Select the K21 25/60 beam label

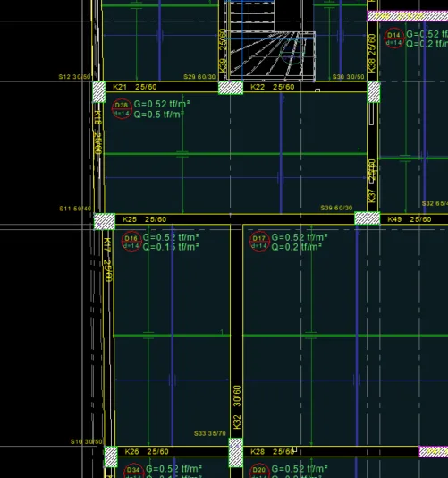click(x=135, y=87)
